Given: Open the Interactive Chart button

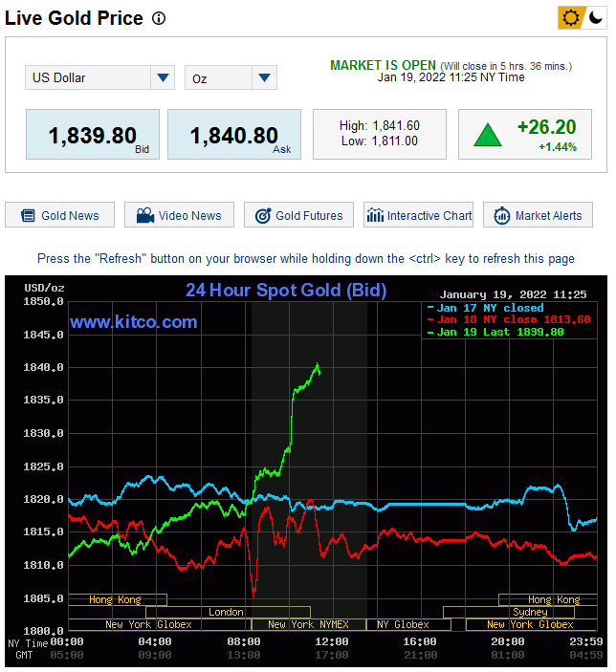Looking at the screenshot, I should pyautogui.click(x=418, y=215).
